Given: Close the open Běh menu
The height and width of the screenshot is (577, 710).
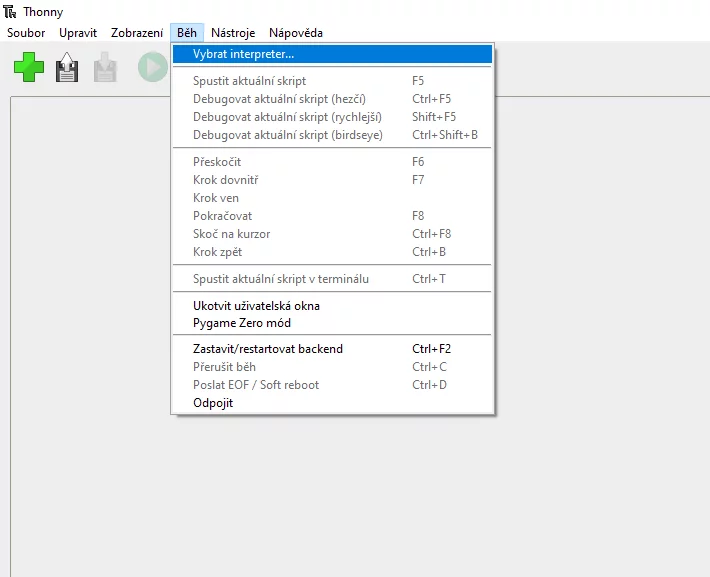Looking at the screenshot, I should [187, 33].
